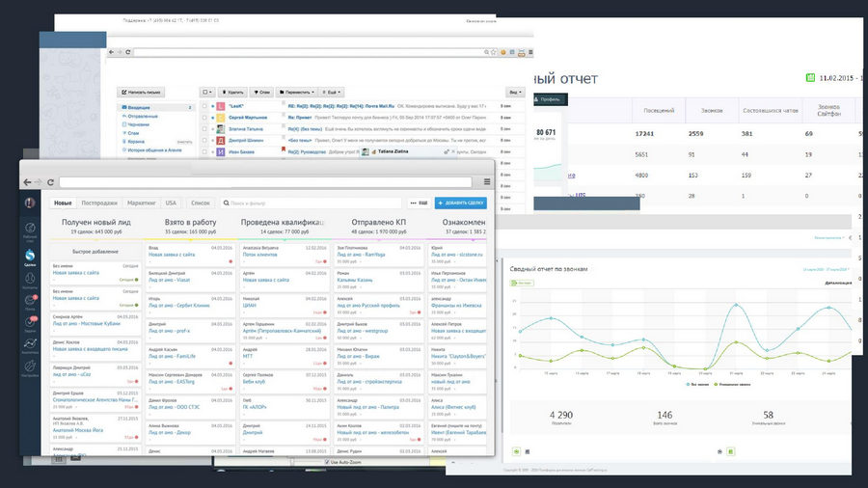Open the hamburger menu of mail browser window
Screen dimensions: 868x488
click(530, 52)
